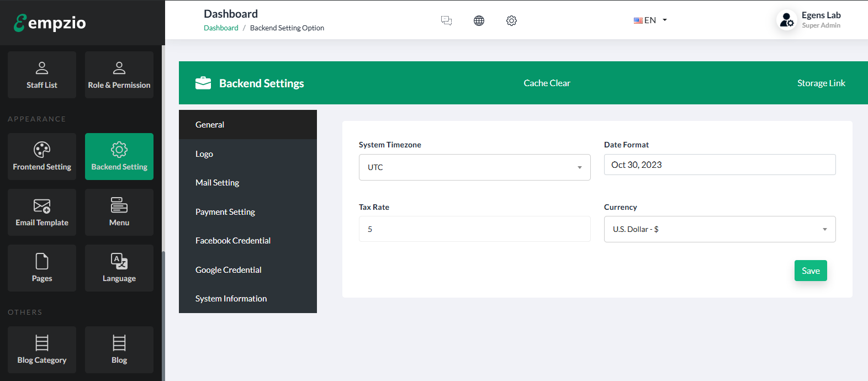868x381 pixels.
Task: Open the chat messages icon in header
Action: (x=446, y=20)
